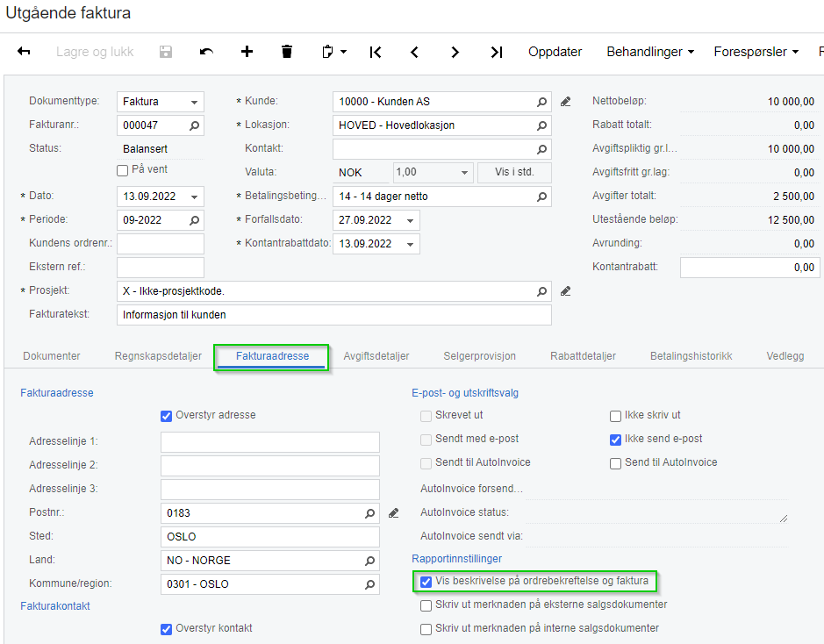Click the back arrow toolbar icon

[24, 52]
